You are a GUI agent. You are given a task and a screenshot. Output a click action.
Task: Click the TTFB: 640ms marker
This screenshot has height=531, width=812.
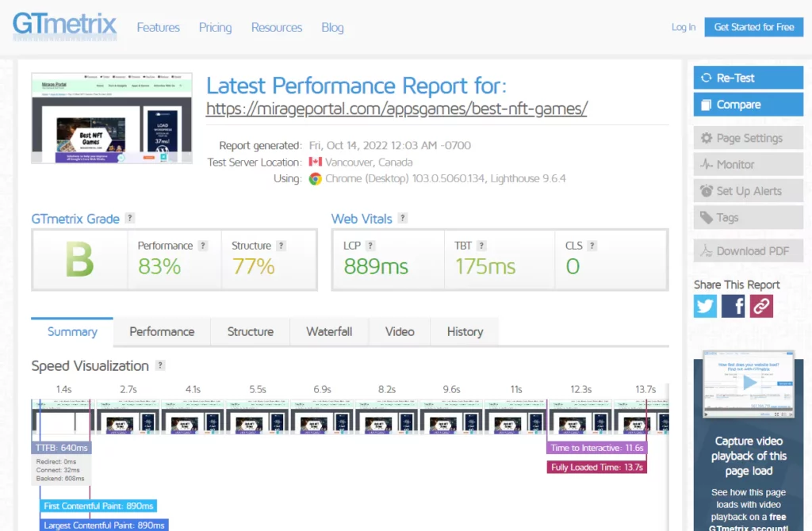pos(61,448)
